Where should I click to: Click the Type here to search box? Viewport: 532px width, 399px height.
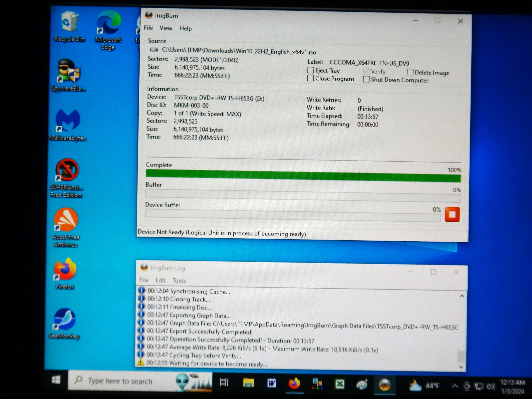[x=140, y=381]
